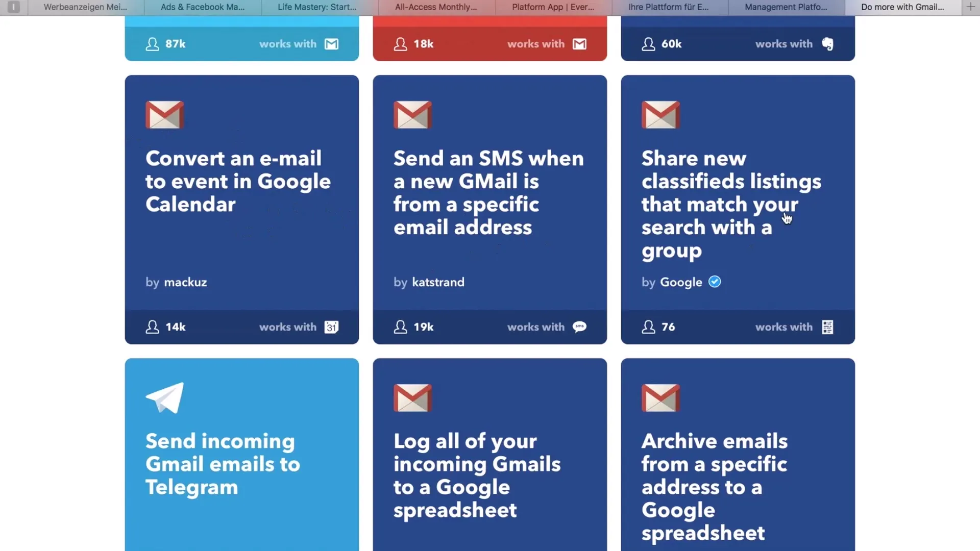980x551 pixels.
Task: Click the Gmail icon on Convert e-mail card
Action: [164, 114]
